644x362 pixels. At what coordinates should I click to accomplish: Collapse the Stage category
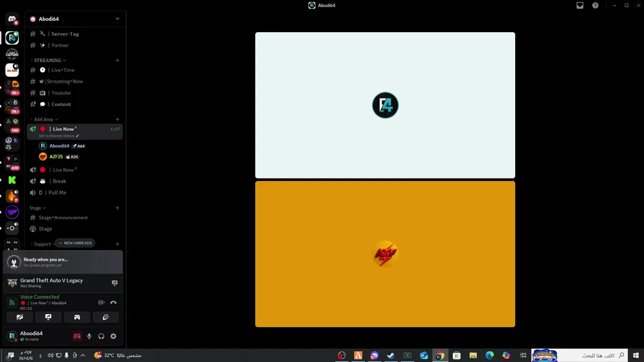[37, 208]
